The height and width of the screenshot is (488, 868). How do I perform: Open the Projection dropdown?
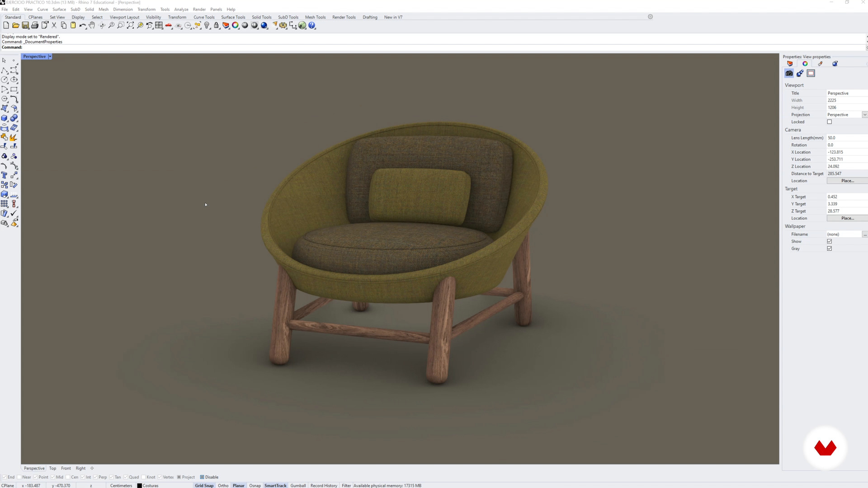pyautogui.click(x=865, y=115)
